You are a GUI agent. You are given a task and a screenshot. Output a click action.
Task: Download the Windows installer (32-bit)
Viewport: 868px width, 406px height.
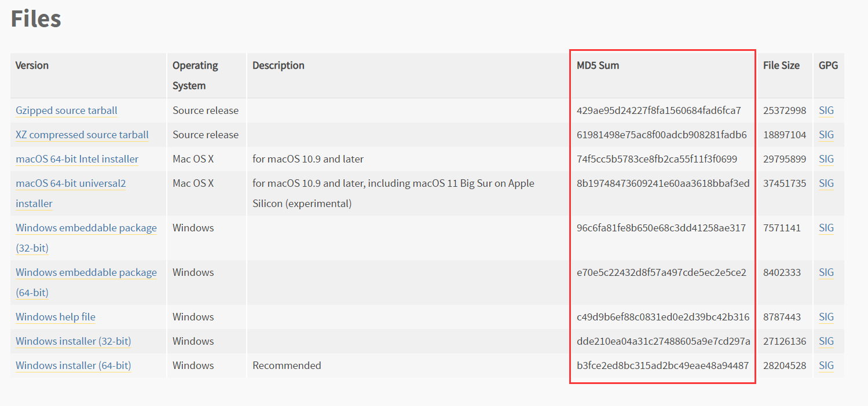[x=74, y=341]
